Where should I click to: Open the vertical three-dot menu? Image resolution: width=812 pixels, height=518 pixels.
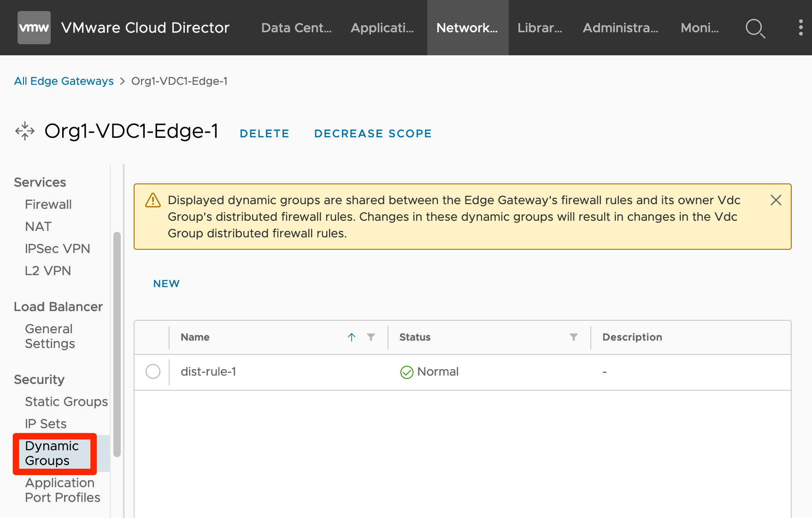point(801,28)
